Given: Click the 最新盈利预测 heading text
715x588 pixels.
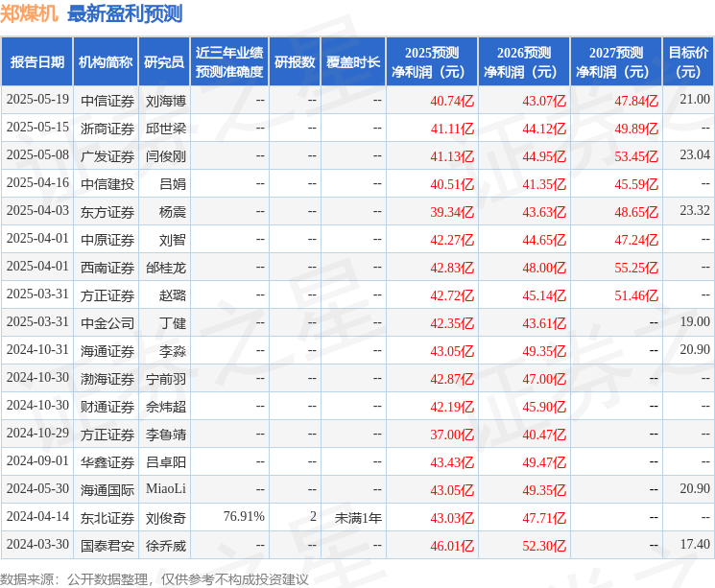Looking at the screenshot, I should [x=125, y=13].
